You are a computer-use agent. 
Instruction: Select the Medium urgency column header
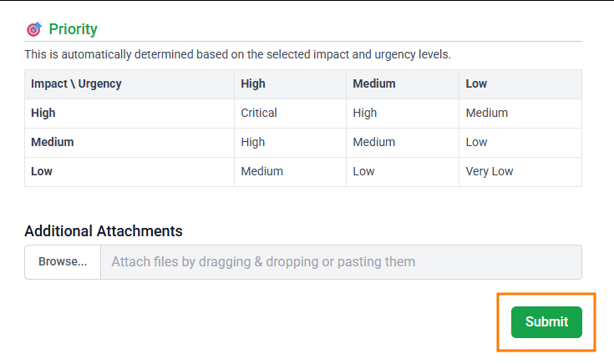pyautogui.click(x=374, y=83)
